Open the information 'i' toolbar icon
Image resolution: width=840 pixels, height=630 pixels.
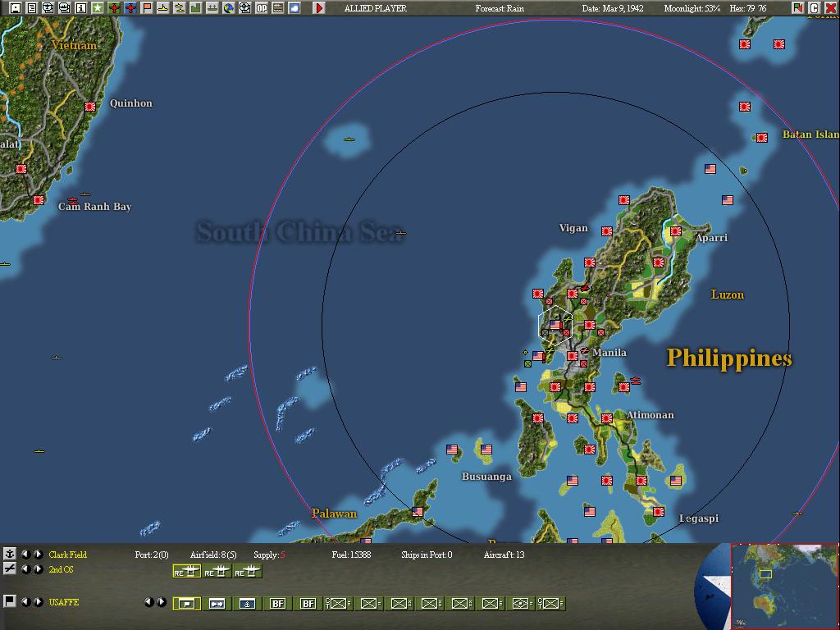(81, 8)
